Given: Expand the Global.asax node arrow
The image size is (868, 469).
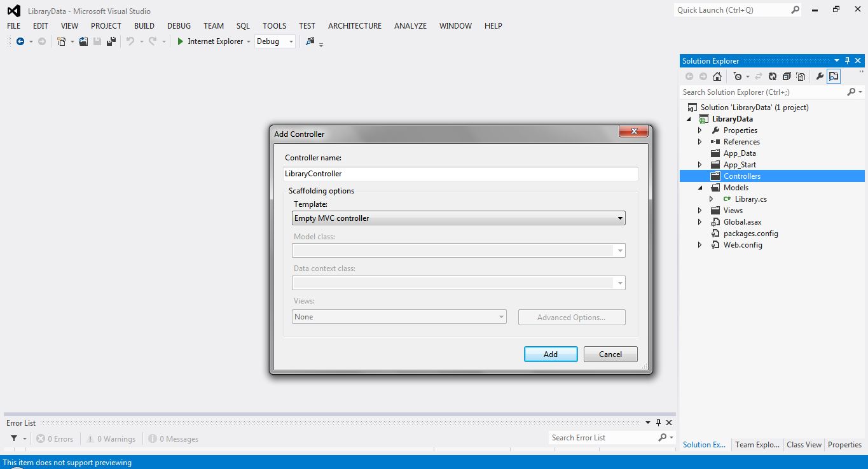Looking at the screenshot, I should tap(700, 222).
